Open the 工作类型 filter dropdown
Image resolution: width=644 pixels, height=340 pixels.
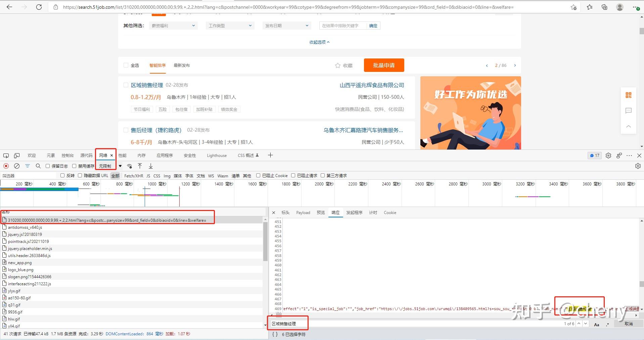point(230,25)
